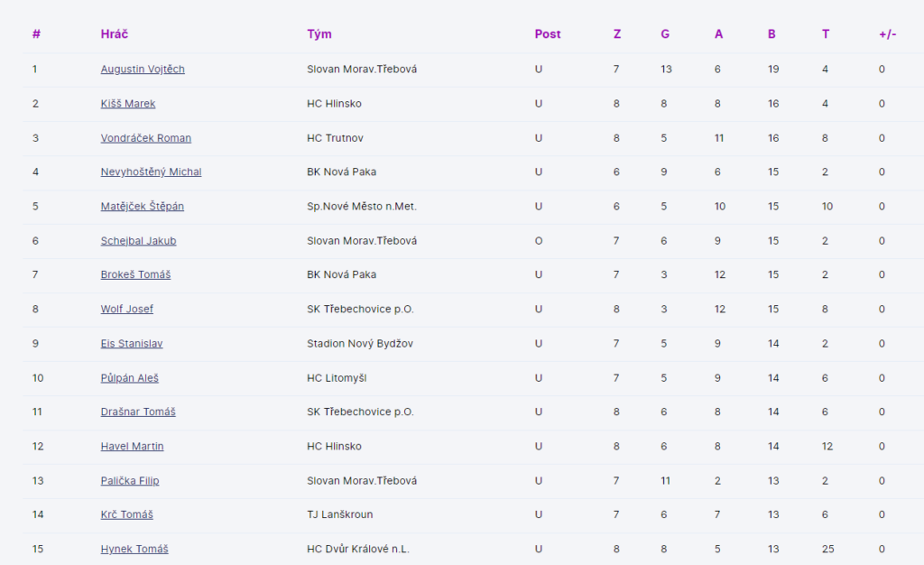Viewport: 924px width, 565px height.
Task: Click the Wolf Josef link
Action: click(127, 309)
